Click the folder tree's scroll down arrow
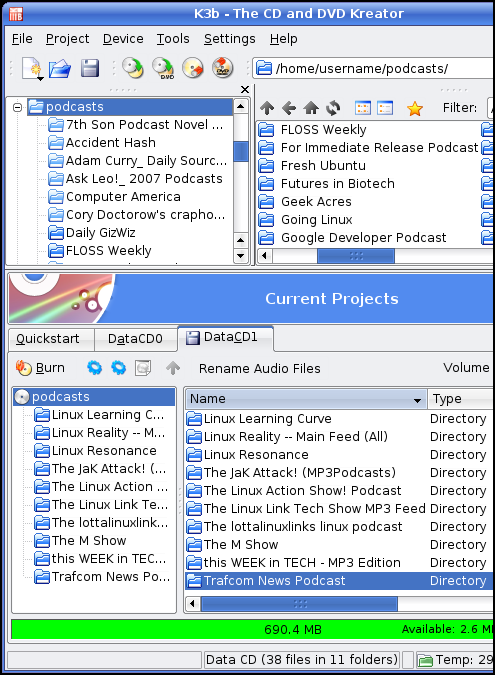 pyautogui.click(x=241, y=256)
